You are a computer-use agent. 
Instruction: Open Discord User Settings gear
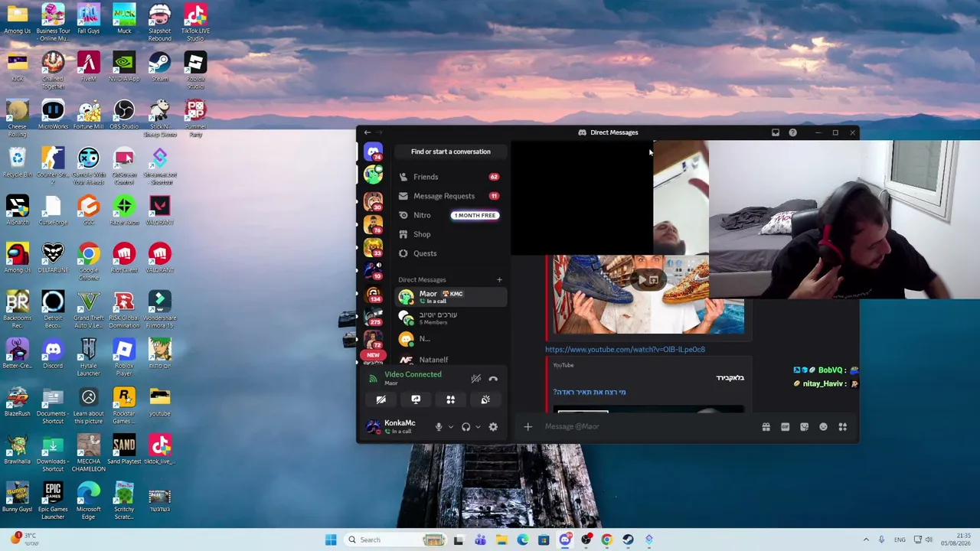pyautogui.click(x=493, y=427)
